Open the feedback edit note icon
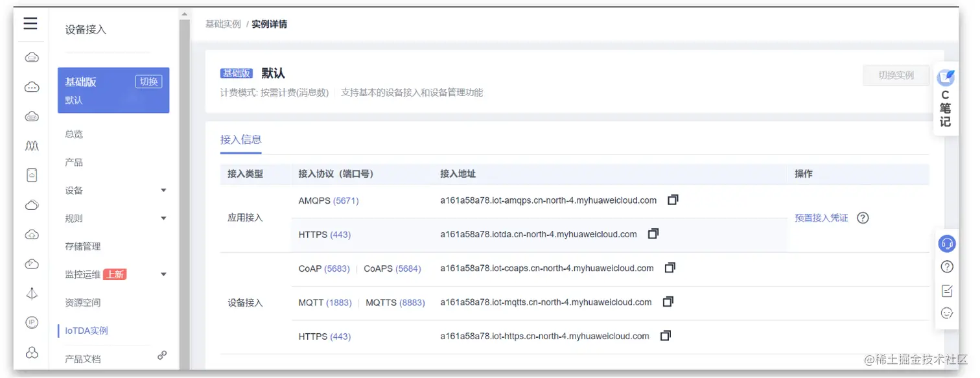The width and height of the screenshot is (980, 378). (x=947, y=290)
